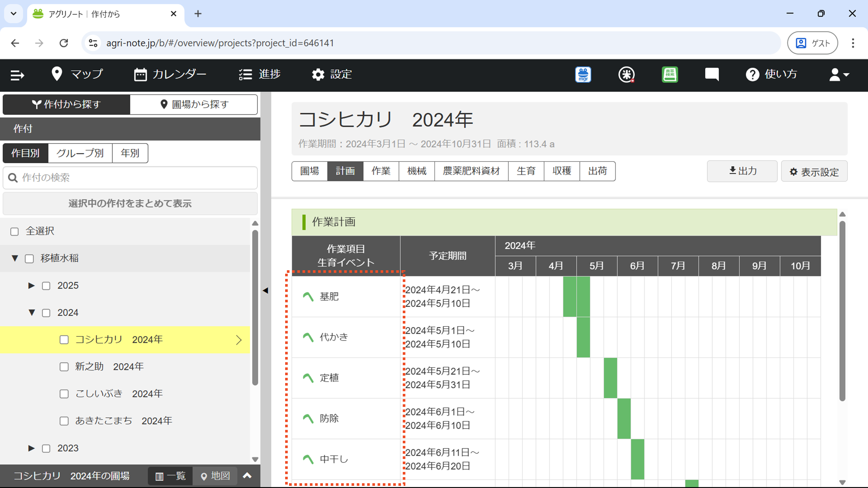Viewport: 868px width, 488px height.
Task: Check the あきたこまち 2024年 checkbox
Action: pos(64,421)
